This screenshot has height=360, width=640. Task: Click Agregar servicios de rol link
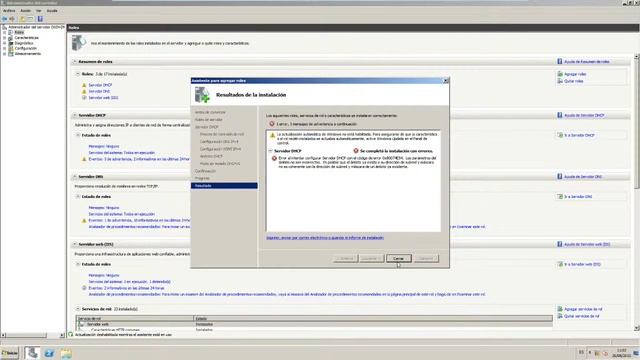pyautogui.click(x=583, y=309)
